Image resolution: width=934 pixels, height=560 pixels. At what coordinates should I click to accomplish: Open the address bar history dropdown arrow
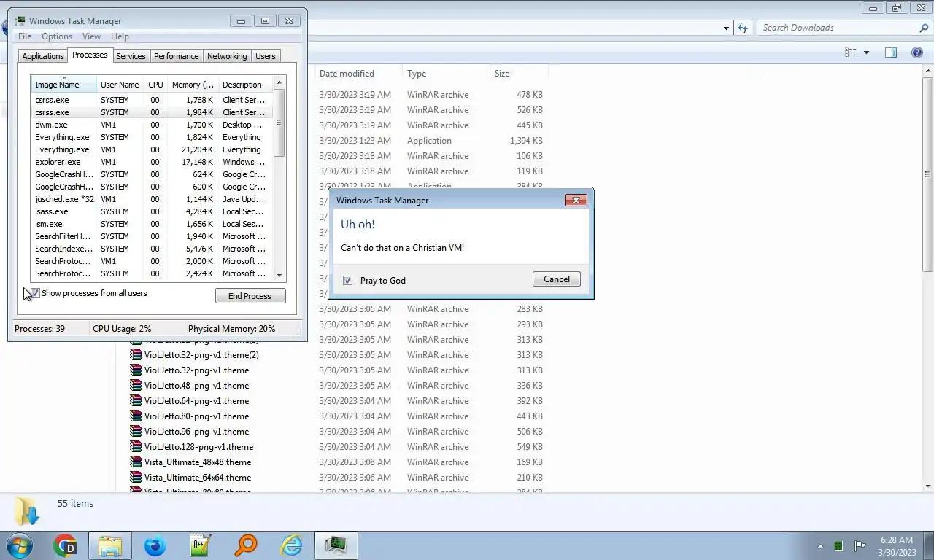point(726,28)
